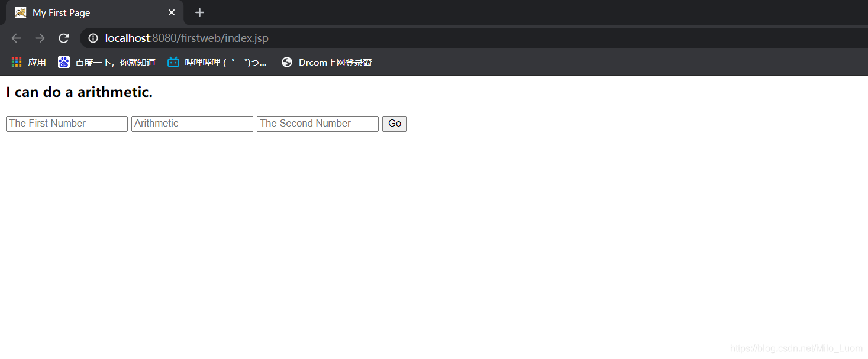Click the bilibili TV icon bookmark
The image size is (868, 359).
coord(173,62)
